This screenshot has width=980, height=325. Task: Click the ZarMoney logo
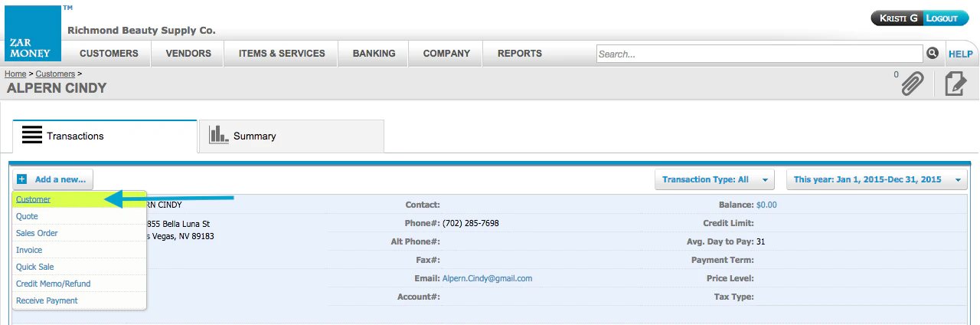tap(33, 33)
